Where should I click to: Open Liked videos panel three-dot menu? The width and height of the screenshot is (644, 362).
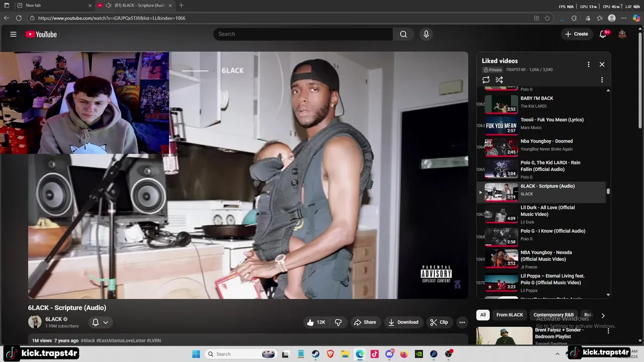(588, 64)
